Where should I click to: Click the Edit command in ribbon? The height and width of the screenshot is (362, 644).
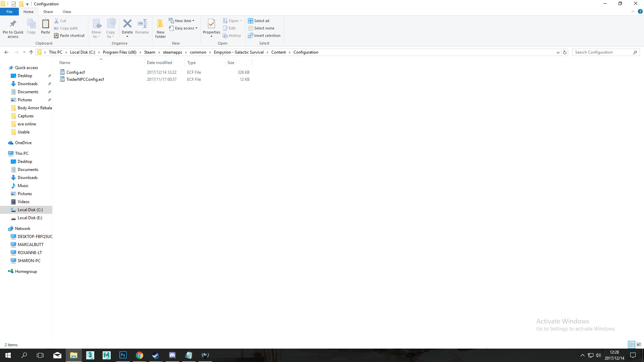coord(229,28)
